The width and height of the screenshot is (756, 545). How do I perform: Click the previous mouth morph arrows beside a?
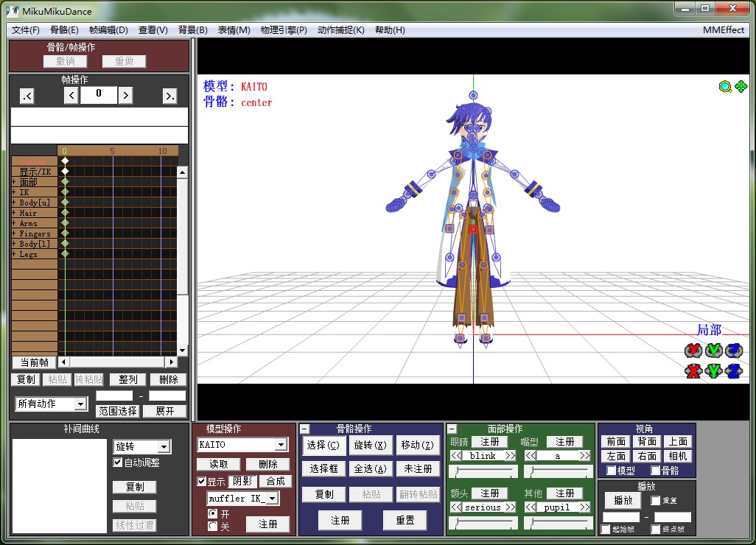point(531,455)
